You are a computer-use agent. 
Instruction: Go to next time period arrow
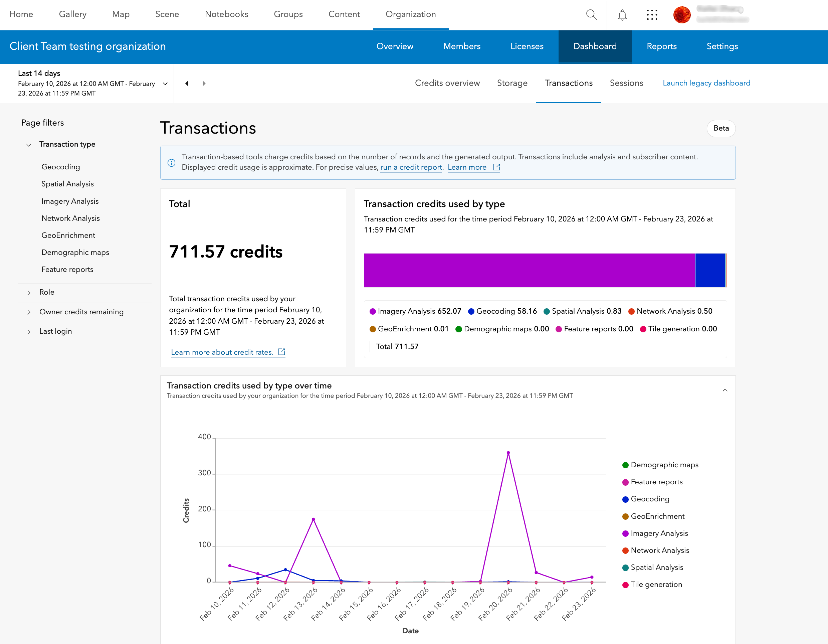tap(204, 84)
